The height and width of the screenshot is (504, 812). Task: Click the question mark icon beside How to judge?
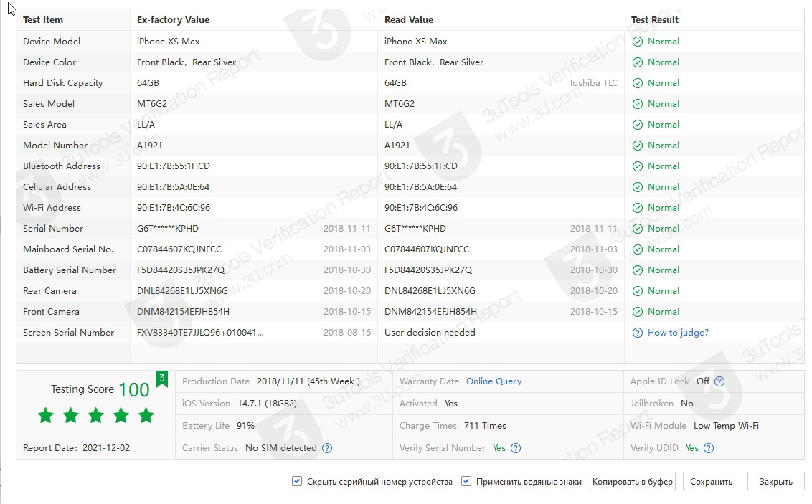(638, 333)
